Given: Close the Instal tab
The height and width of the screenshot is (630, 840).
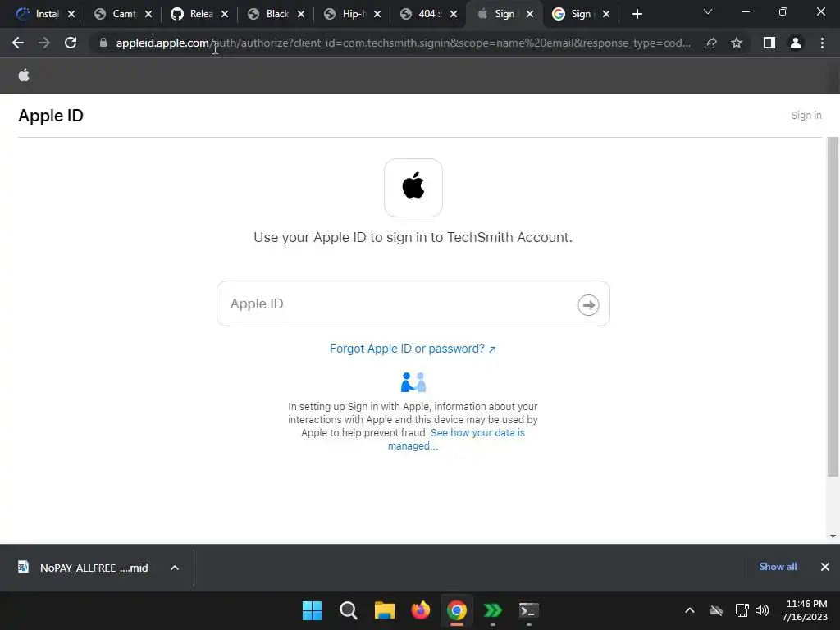Looking at the screenshot, I should pyautogui.click(x=71, y=14).
